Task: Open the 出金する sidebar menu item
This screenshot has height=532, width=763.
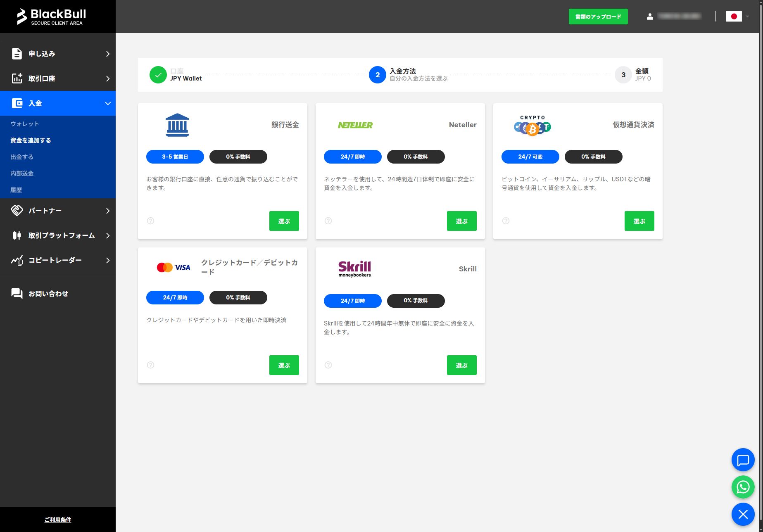Action: coord(23,157)
